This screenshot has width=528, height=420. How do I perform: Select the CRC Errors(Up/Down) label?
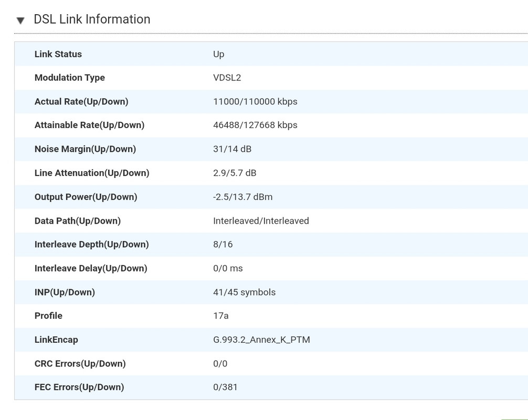pyautogui.click(x=80, y=364)
